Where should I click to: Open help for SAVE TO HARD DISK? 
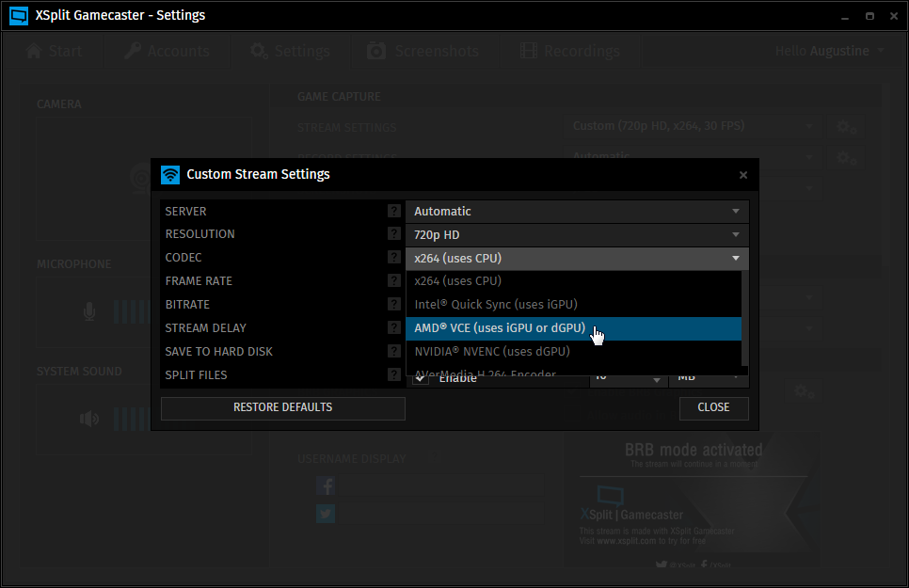[394, 351]
